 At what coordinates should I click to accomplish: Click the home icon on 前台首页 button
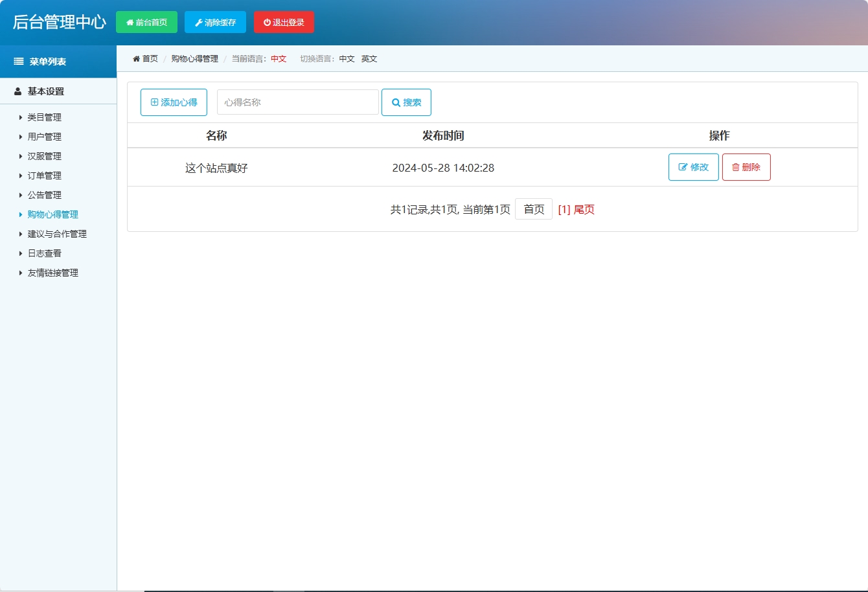point(130,21)
